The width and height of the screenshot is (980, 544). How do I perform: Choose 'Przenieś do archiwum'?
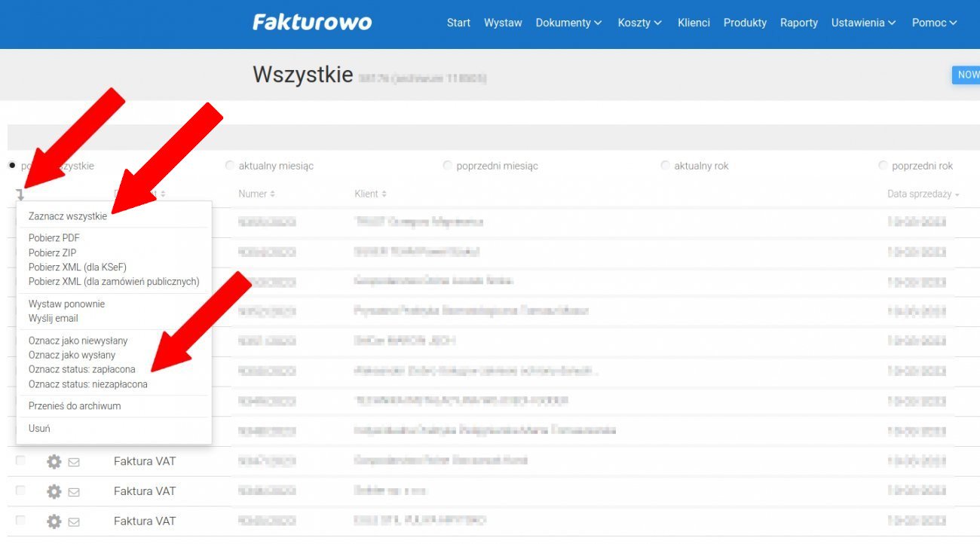pyautogui.click(x=75, y=406)
